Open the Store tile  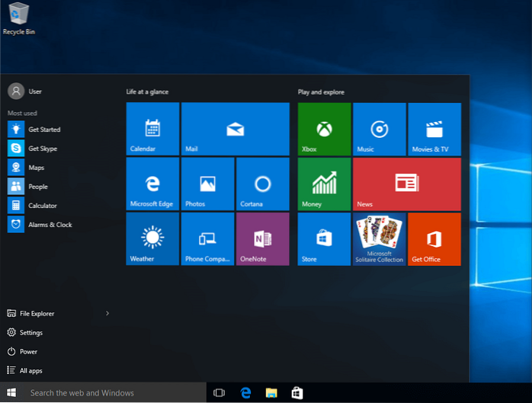tap(324, 239)
